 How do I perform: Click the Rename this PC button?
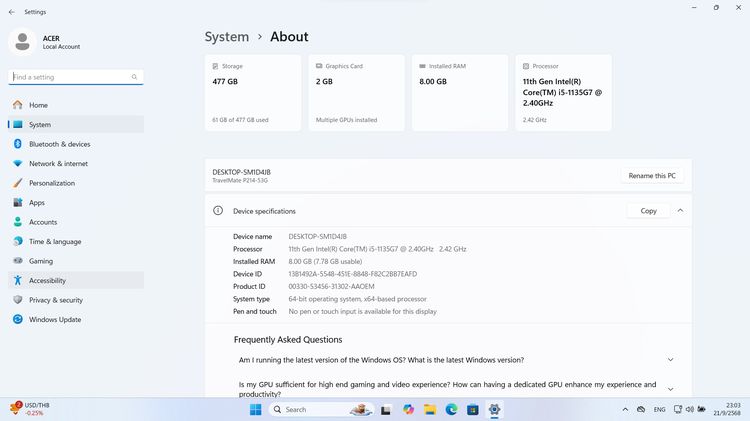click(x=652, y=176)
